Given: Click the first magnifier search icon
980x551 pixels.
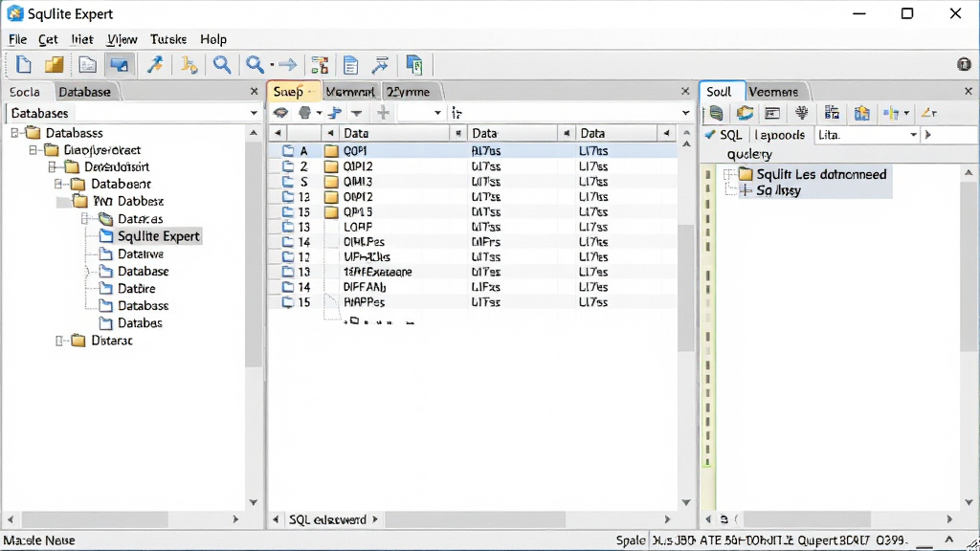Looking at the screenshot, I should click(222, 64).
